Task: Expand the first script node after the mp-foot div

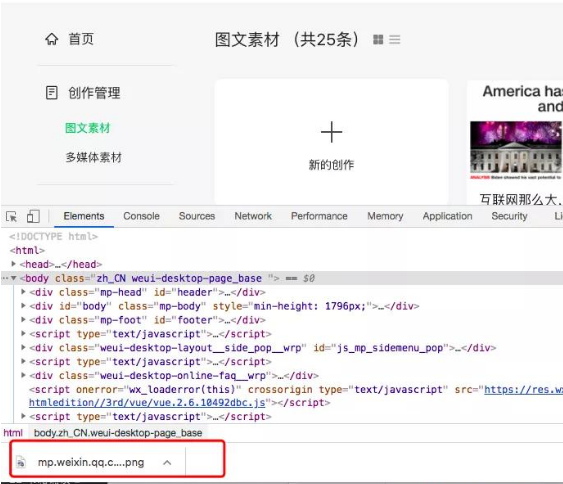Action: click(x=23, y=333)
